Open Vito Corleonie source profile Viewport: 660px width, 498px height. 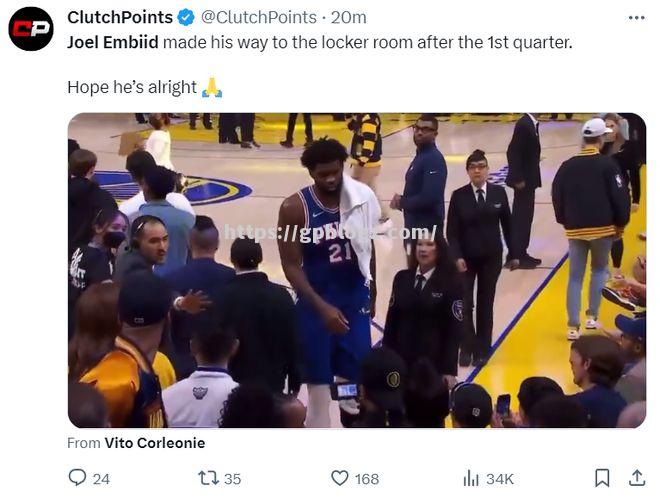coord(155,443)
